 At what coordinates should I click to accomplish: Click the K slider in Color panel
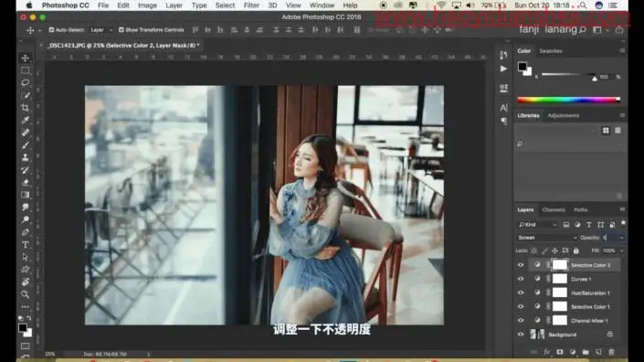tap(568, 75)
